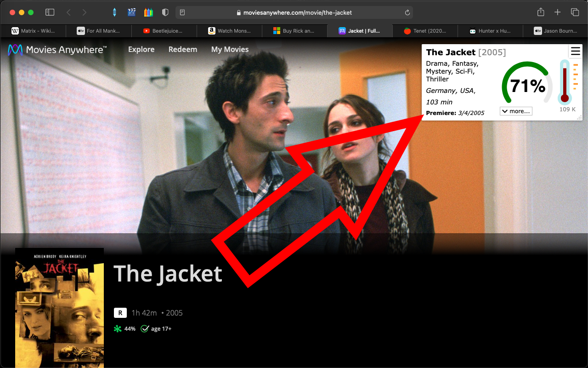Viewport: 588px width, 368px height.
Task: Open the Redeem page link
Action: coord(183,49)
